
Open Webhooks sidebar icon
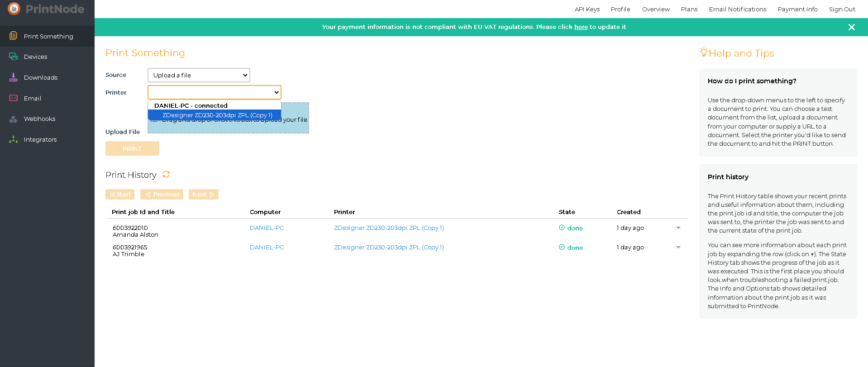(14, 119)
